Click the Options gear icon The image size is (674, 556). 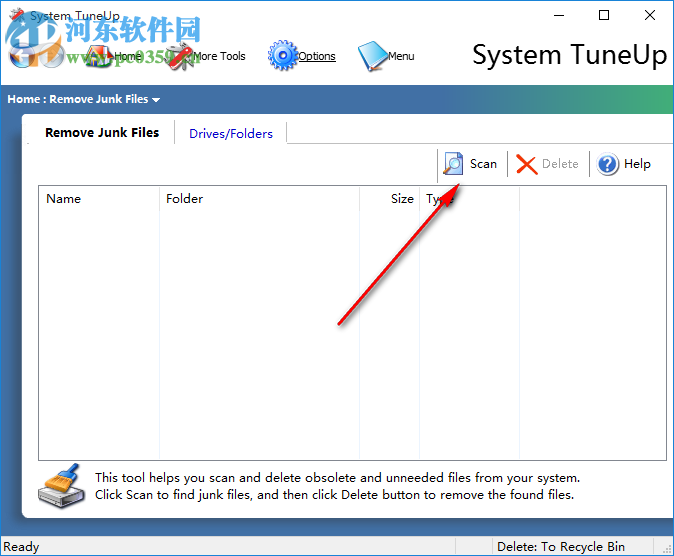[282, 56]
